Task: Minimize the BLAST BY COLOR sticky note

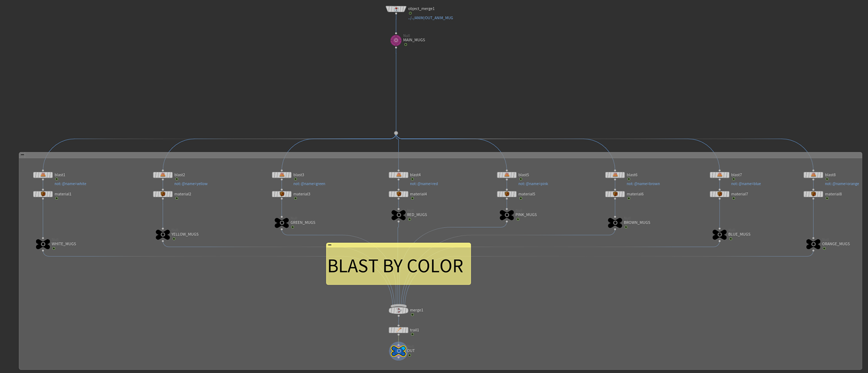Action: [330, 245]
